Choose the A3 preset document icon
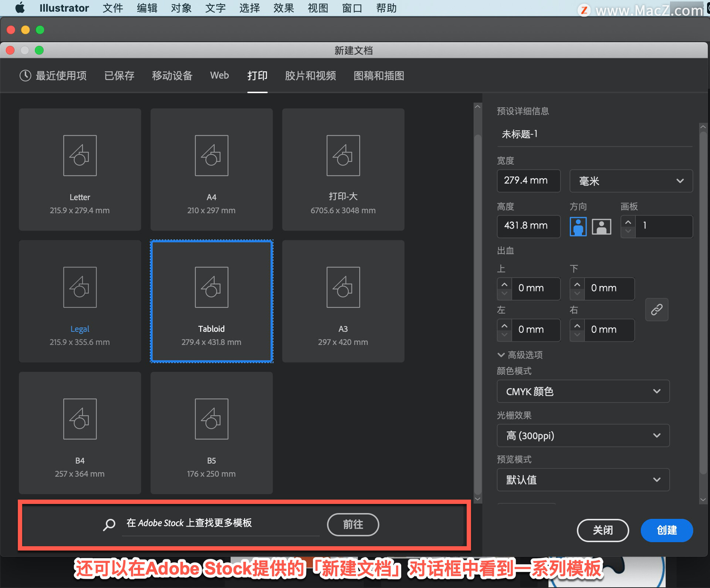 [x=343, y=287]
